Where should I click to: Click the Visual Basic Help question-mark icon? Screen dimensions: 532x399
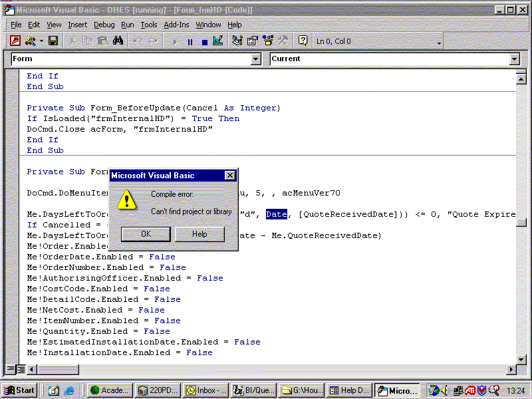pos(303,41)
